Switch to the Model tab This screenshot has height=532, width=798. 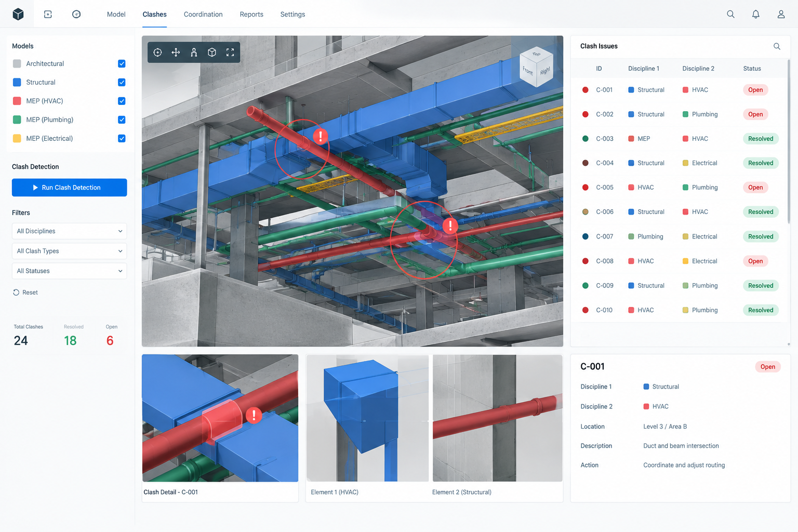(x=116, y=15)
